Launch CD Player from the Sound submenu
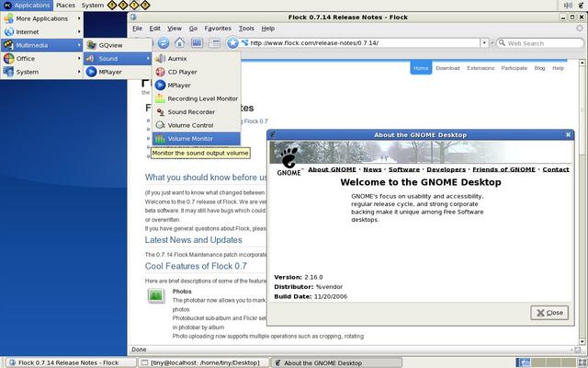Viewport: 588px width, 368px height. pos(196,72)
